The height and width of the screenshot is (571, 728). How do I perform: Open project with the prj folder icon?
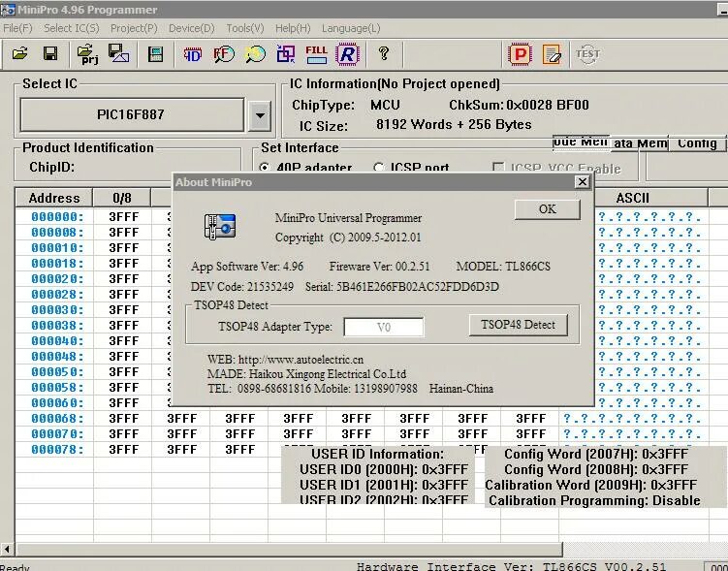88,54
